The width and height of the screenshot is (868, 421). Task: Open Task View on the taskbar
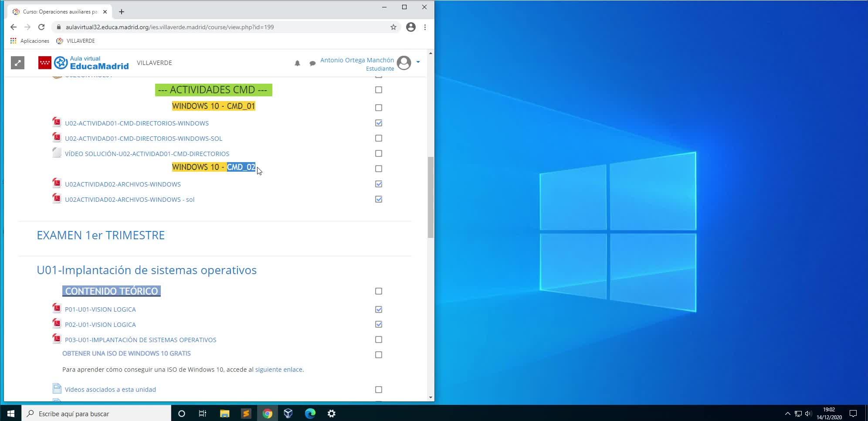coord(203,414)
